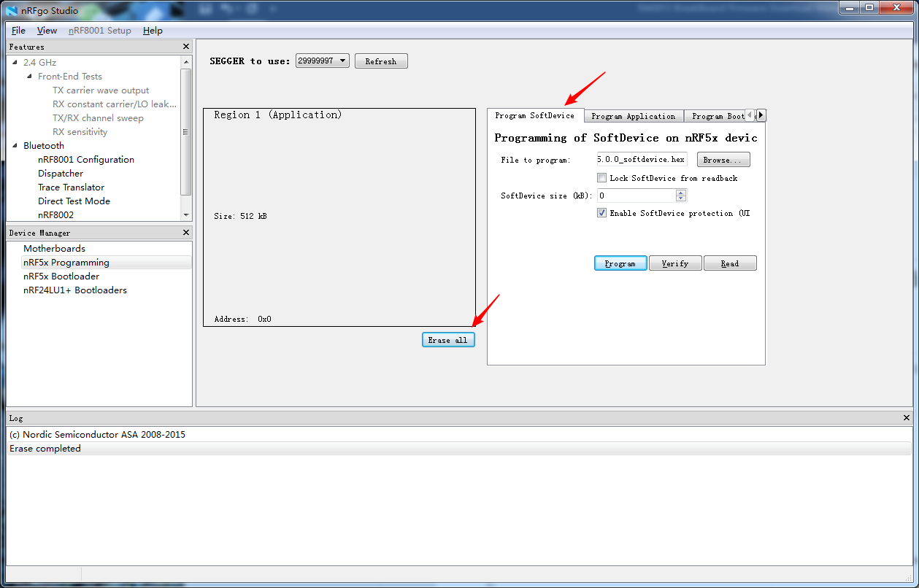Click the File to program field

click(642, 160)
